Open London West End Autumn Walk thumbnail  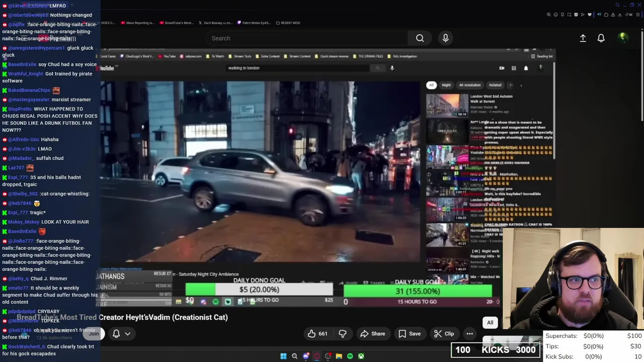click(x=447, y=105)
